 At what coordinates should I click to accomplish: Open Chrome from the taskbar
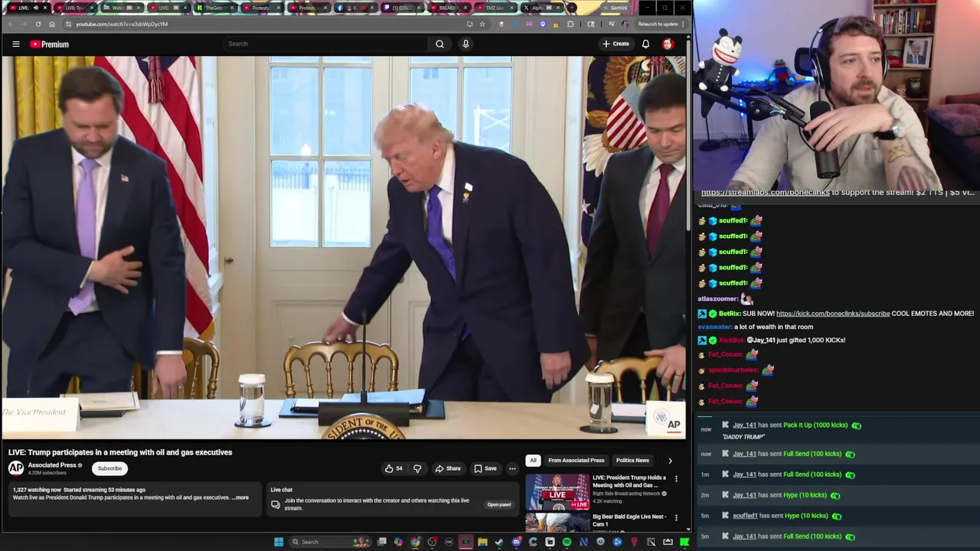coord(415,542)
